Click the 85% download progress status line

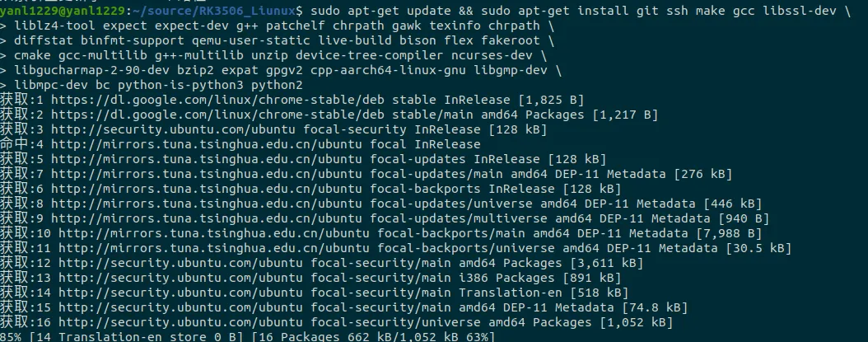pyautogui.click(x=247, y=336)
